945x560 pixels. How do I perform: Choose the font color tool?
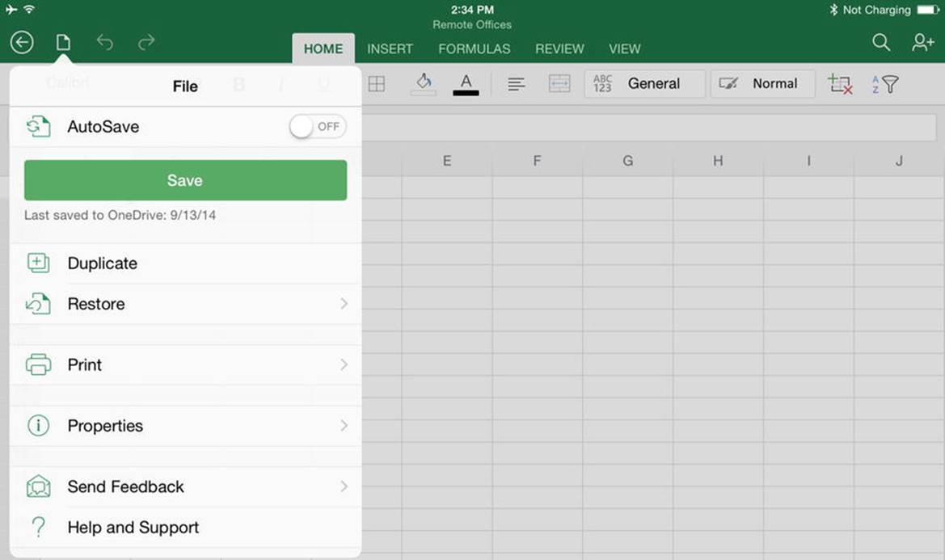pos(466,84)
